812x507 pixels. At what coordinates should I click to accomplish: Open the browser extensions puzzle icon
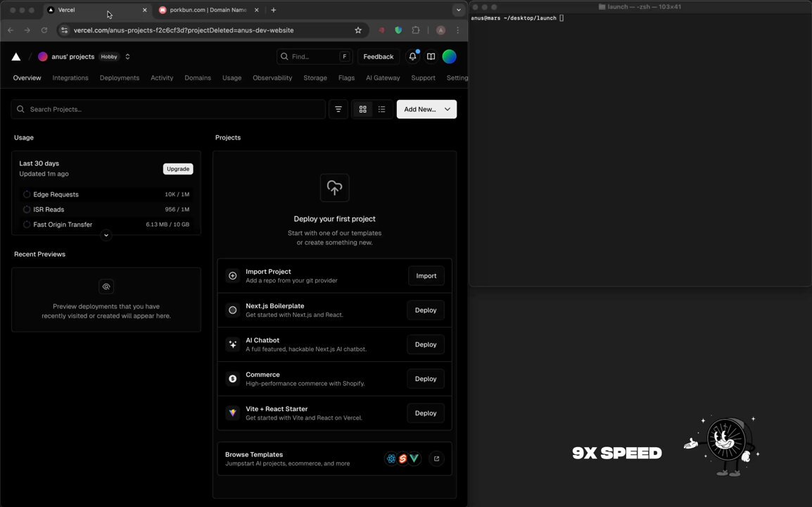point(415,30)
